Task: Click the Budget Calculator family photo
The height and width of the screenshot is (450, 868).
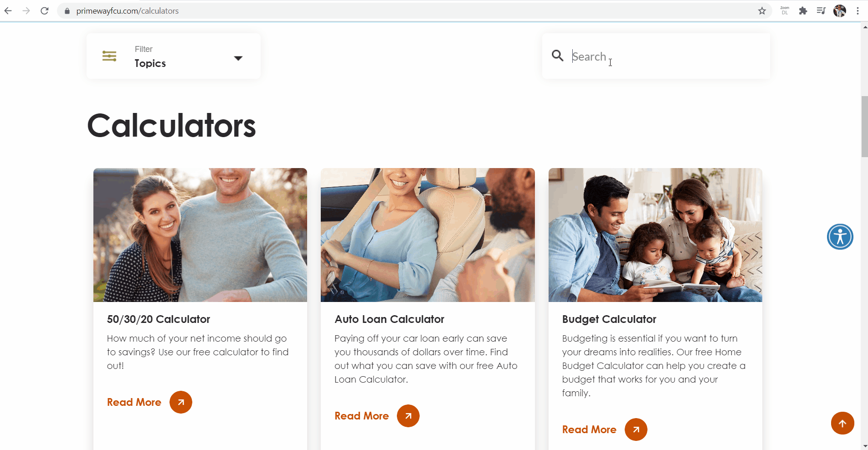Action: pyautogui.click(x=655, y=235)
